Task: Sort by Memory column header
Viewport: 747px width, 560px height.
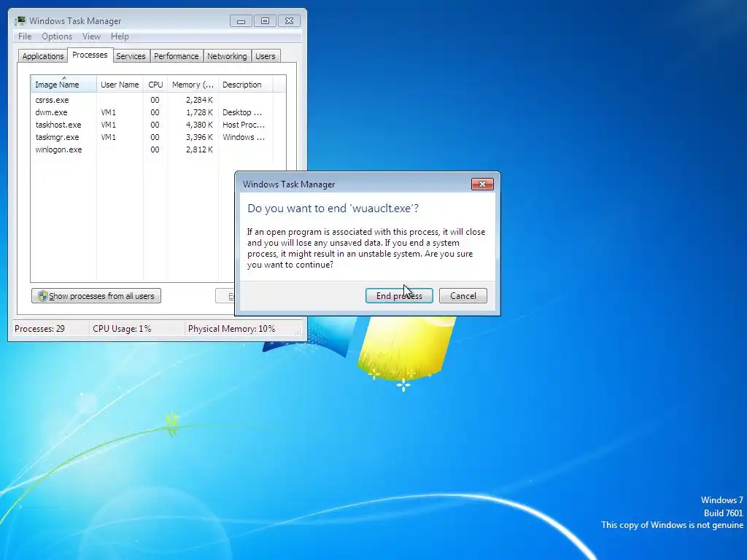Action: [x=193, y=85]
